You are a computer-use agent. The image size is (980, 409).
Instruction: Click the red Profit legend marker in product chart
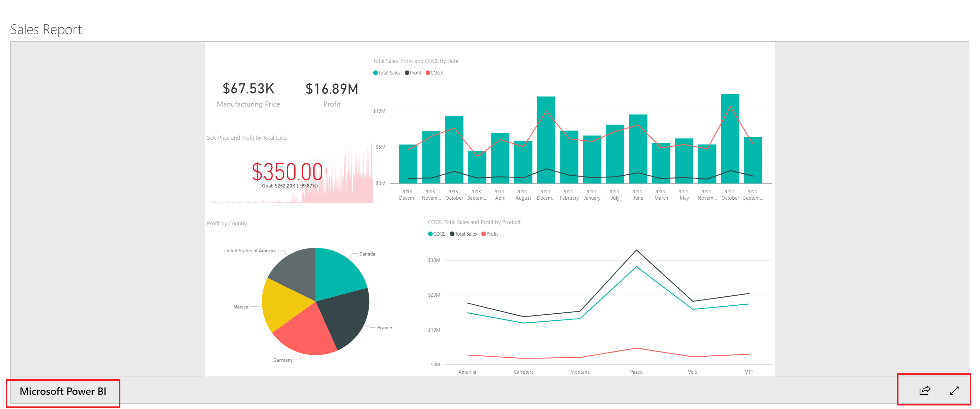pos(483,234)
